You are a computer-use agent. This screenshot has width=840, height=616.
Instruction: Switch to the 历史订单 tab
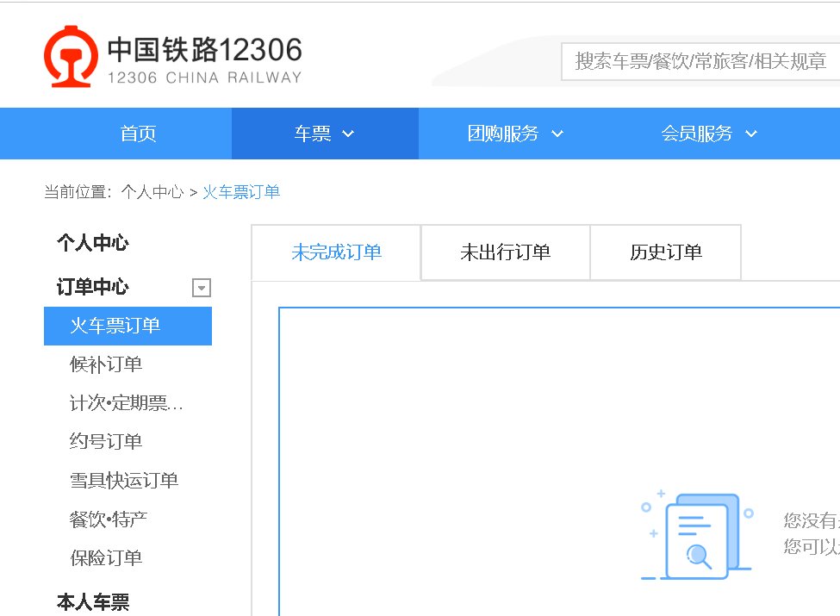pyautogui.click(x=665, y=252)
